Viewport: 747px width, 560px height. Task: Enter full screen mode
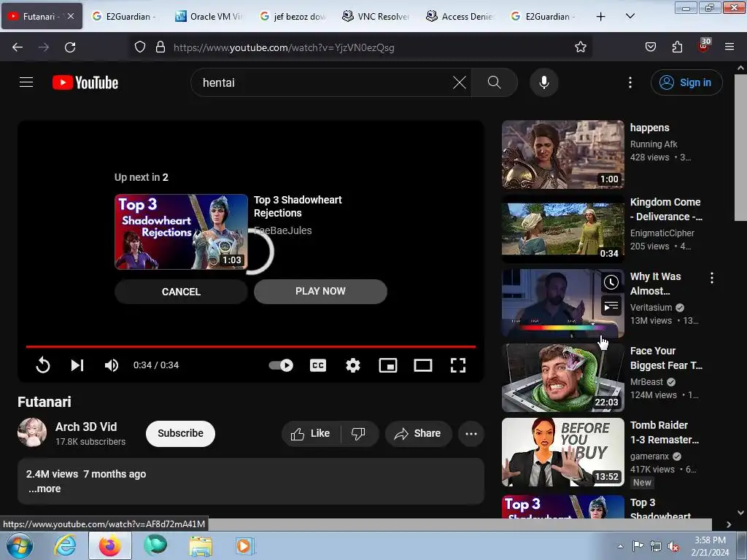(x=458, y=365)
